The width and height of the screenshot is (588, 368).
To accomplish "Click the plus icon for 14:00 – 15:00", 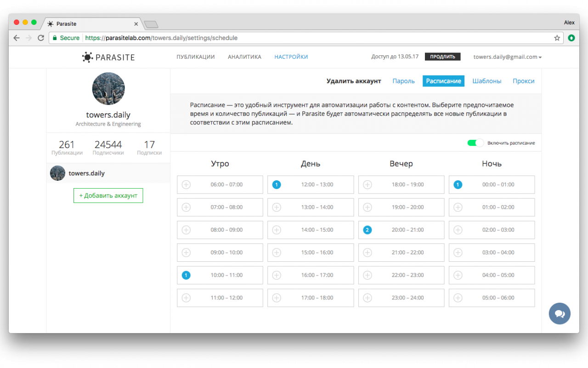I will point(277,230).
